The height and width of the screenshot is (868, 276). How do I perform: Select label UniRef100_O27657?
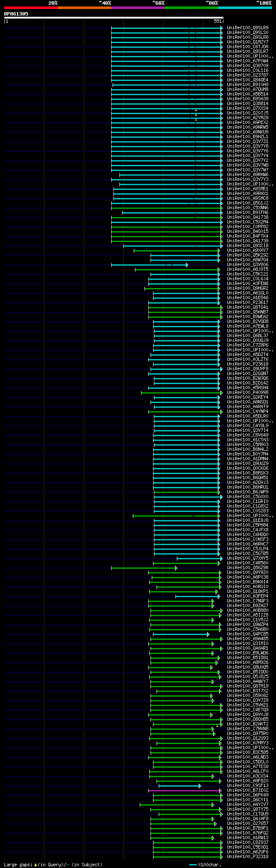[x=248, y=824]
